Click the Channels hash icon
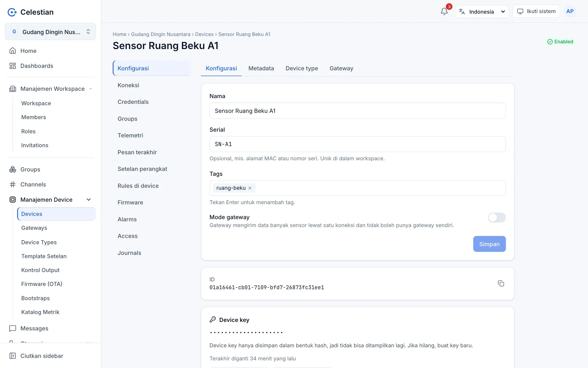Screen dimensions: 588x368 tap(13, 185)
